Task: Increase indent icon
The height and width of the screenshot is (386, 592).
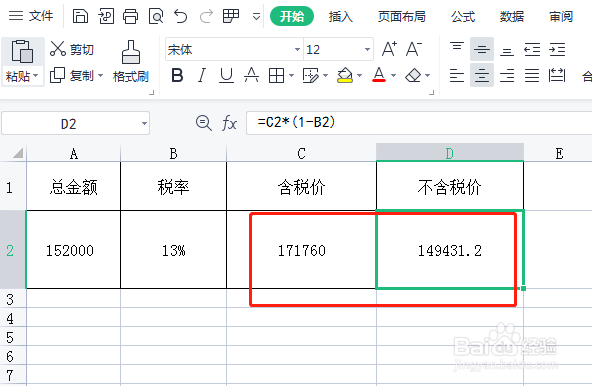Action: tap(557, 49)
